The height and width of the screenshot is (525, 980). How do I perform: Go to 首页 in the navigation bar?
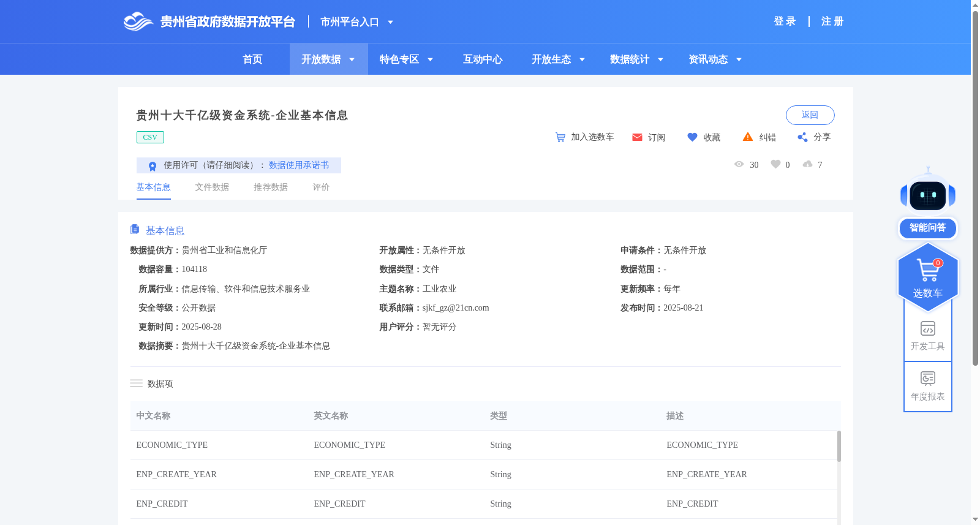[252, 59]
